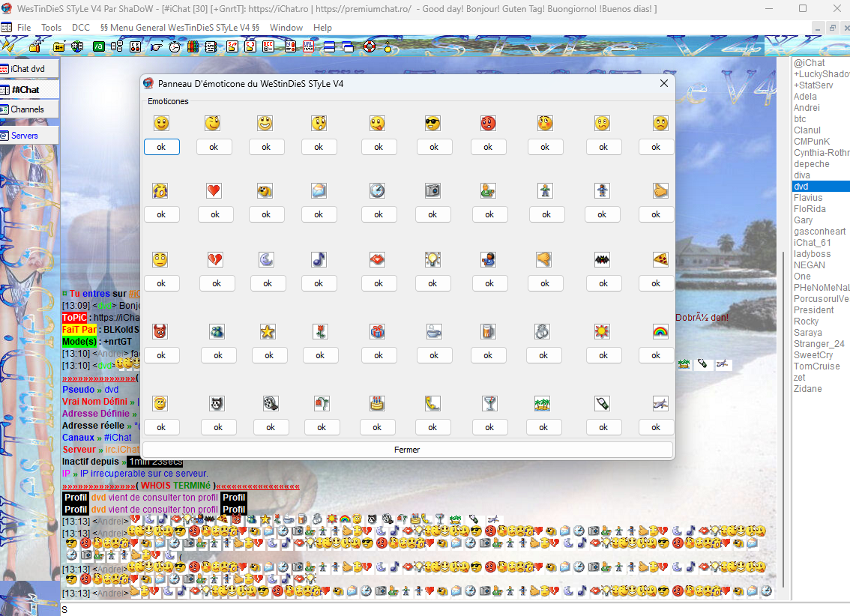
Task: Click the black bat emoticon
Action: 602,259
